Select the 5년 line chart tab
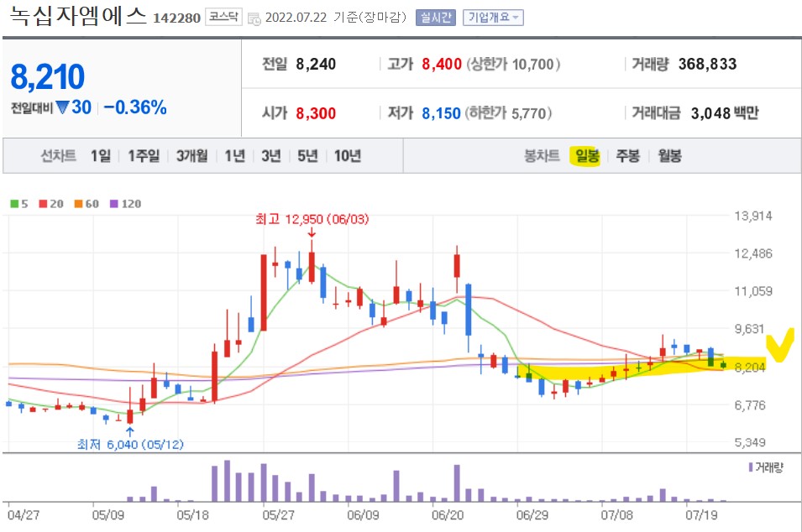 click(308, 155)
